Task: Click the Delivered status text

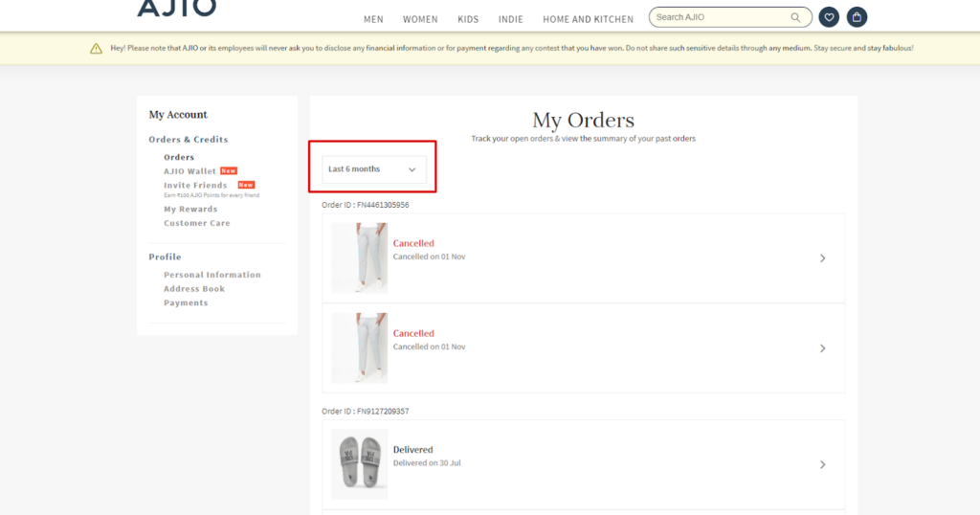Action: 412,450
